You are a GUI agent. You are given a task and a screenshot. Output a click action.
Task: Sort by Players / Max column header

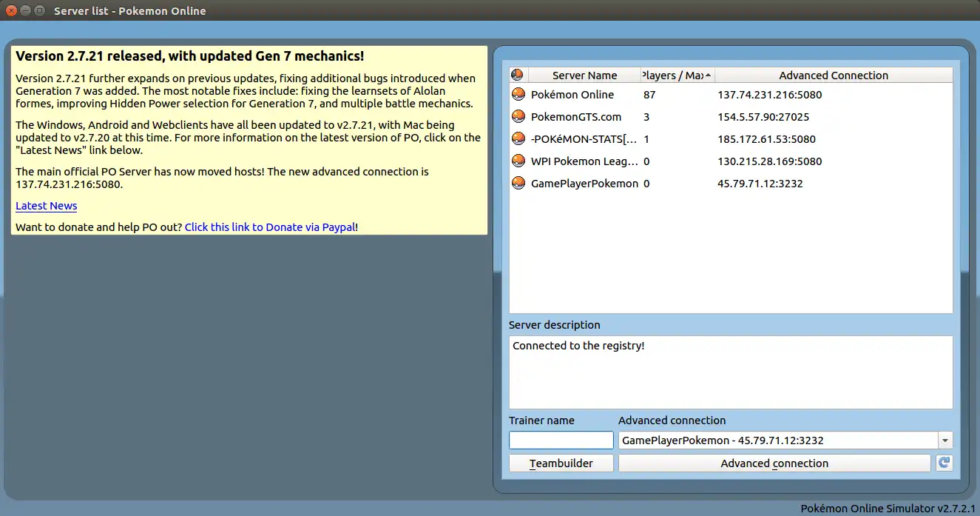pyautogui.click(x=677, y=75)
